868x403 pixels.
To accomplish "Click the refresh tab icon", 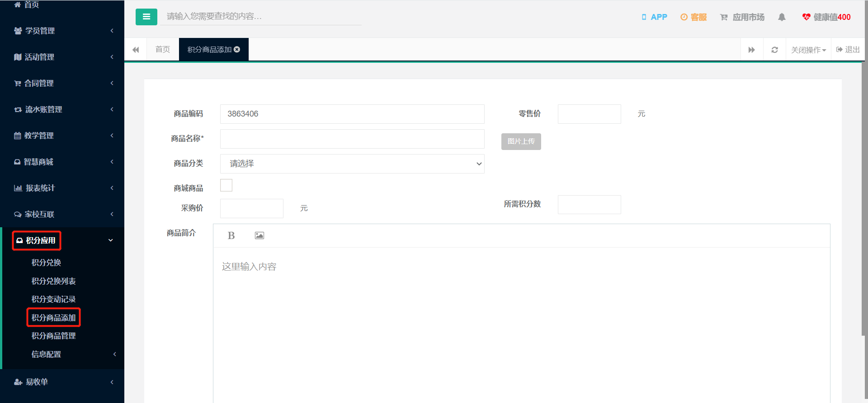I will pyautogui.click(x=774, y=50).
